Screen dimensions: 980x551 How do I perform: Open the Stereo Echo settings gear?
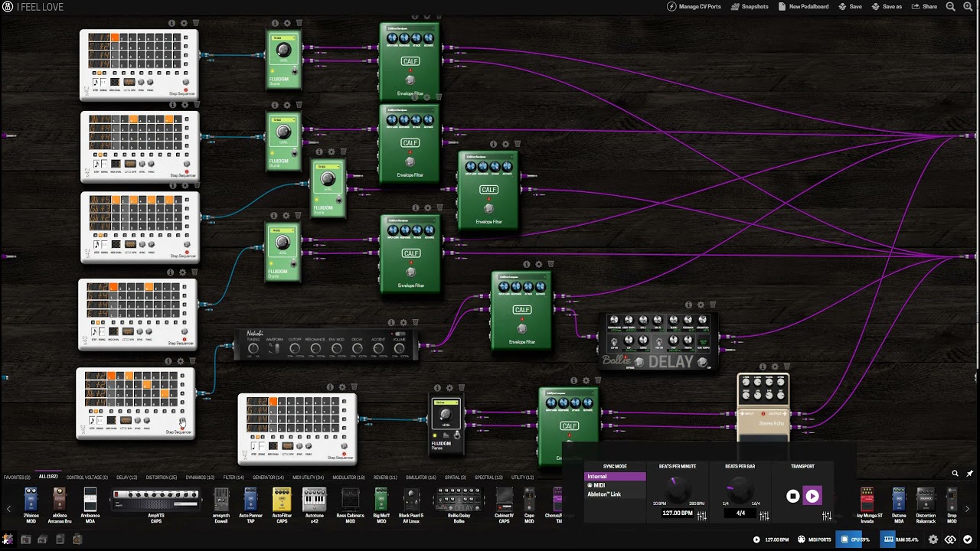coord(774,367)
